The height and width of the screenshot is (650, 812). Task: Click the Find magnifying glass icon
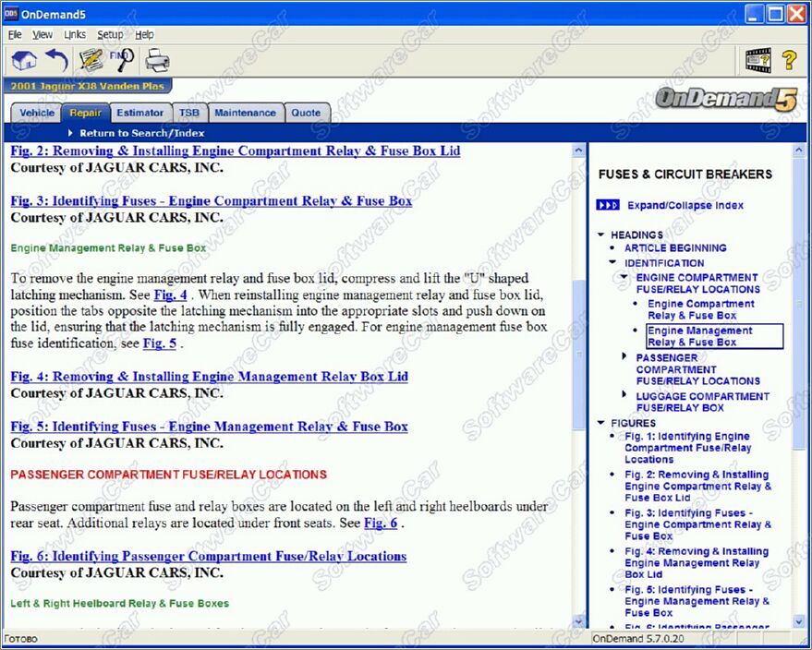[123, 61]
